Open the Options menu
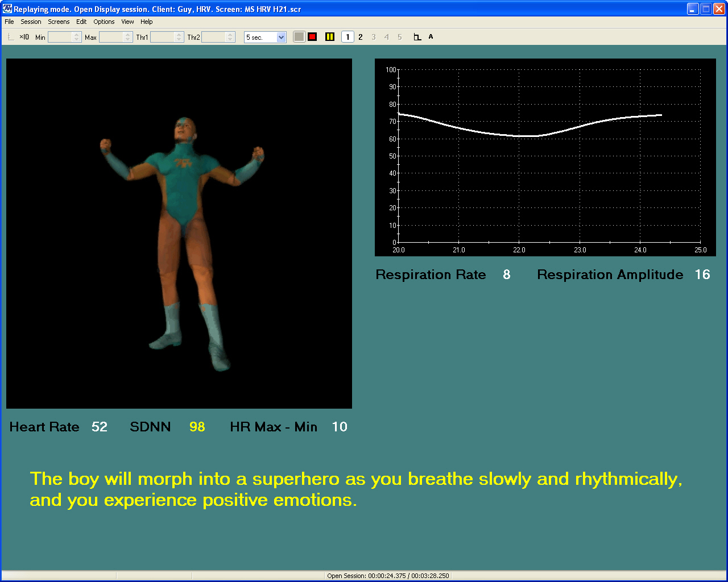 (x=104, y=22)
